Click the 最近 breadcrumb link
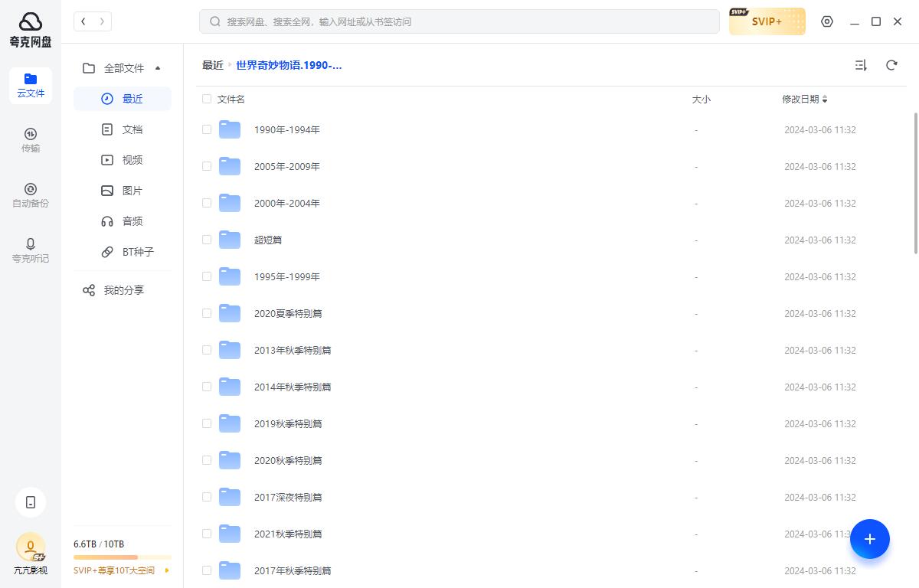The width and height of the screenshot is (919, 588). click(212, 65)
